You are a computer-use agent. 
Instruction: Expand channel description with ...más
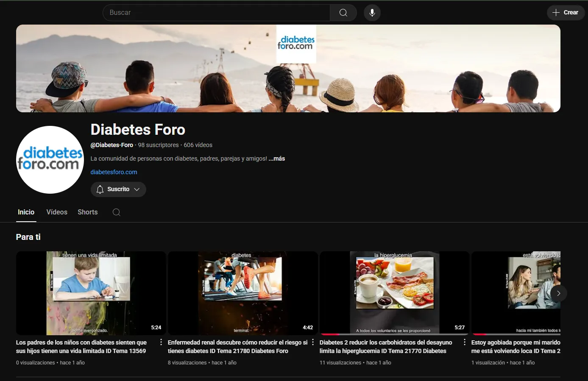pos(276,159)
